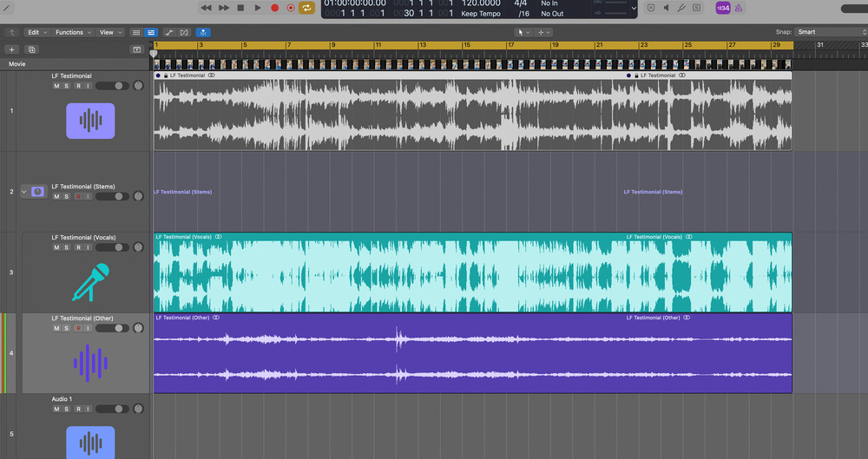Click the Record button in the transport

pyautogui.click(x=274, y=8)
